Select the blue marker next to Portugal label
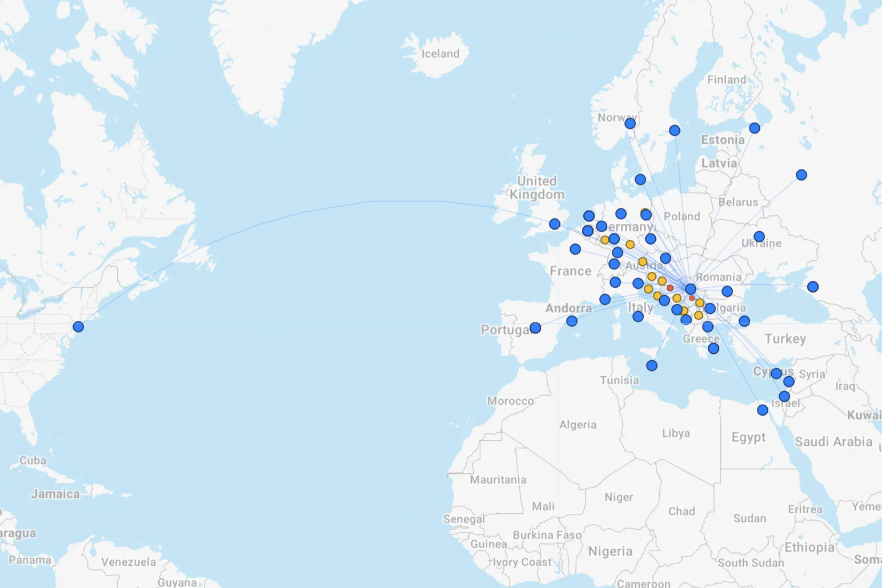Screen dimensions: 882x588 click(535, 328)
